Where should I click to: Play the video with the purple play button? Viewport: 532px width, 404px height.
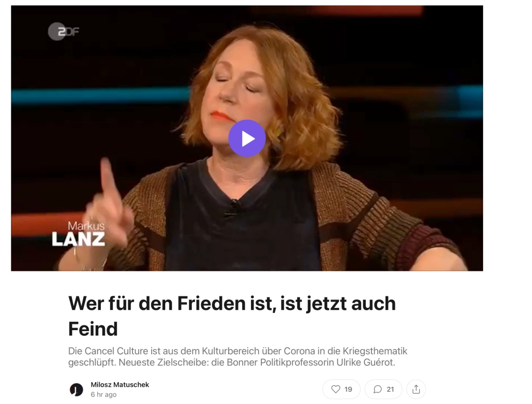[247, 138]
